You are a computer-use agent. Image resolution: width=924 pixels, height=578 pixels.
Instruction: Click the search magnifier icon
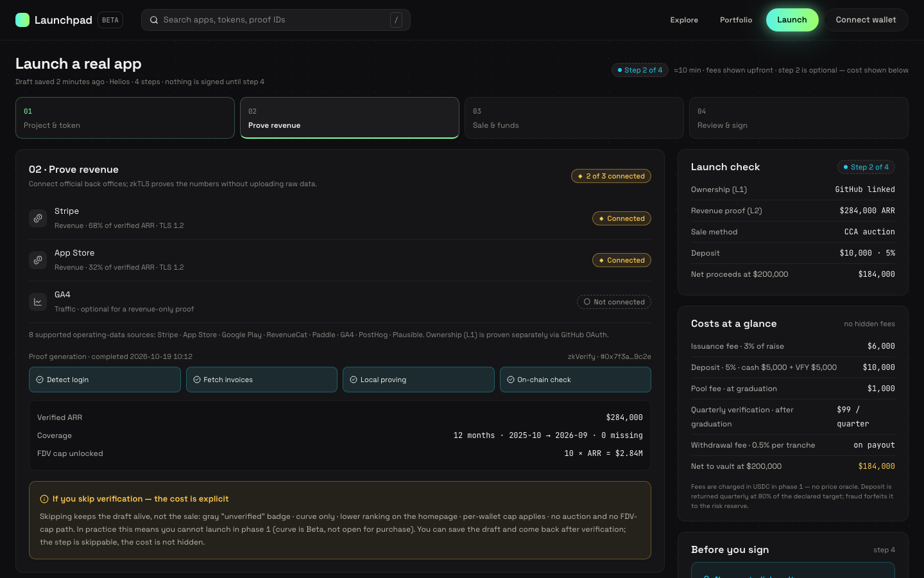click(x=154, y=20)
